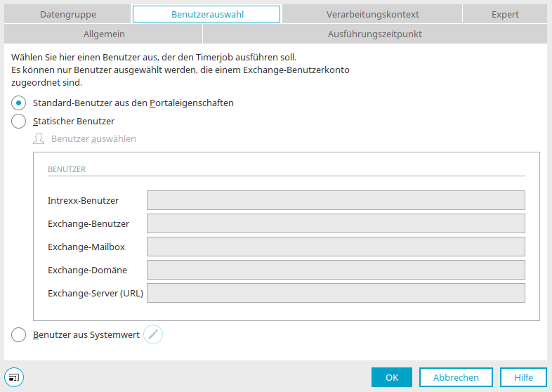This screenshot has height=392, width=552.
Task: Select Standard-Benutzer aus den Portaleigenschaften radio
Action: point(19,103)
